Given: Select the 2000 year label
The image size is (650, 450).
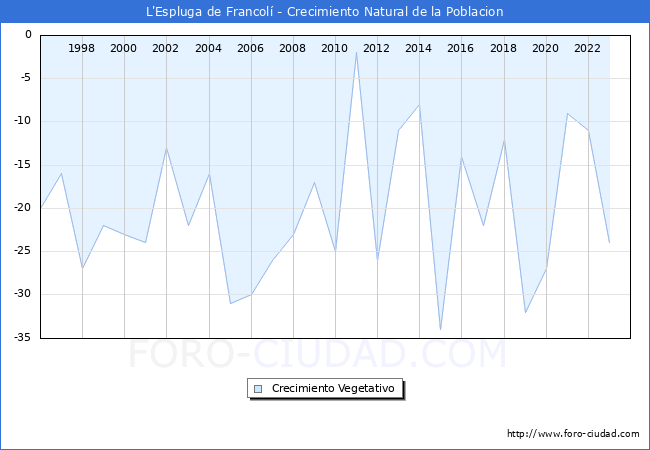Looking at the screenshot, I should [123, 48].
